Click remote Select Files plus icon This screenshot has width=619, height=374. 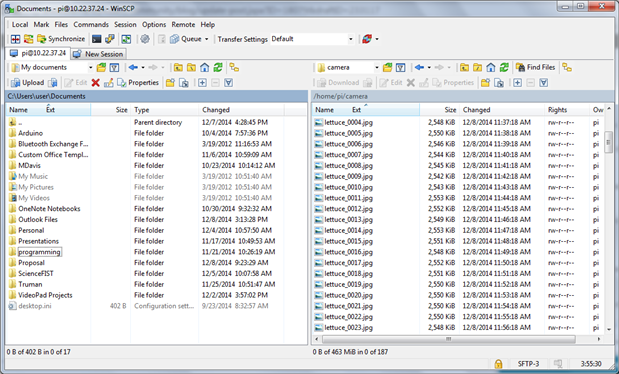tap(518, 83)
